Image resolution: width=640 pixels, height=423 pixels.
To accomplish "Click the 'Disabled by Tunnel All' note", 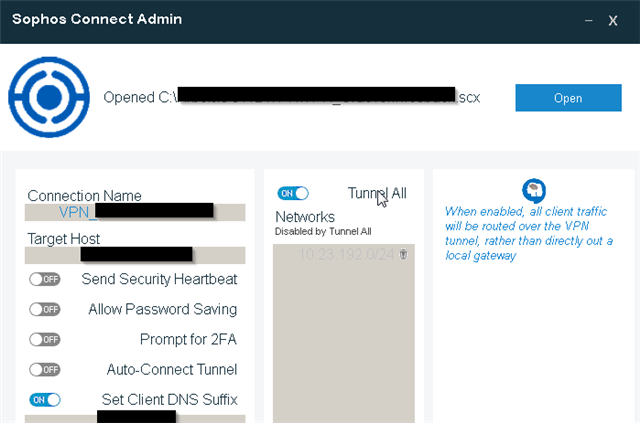I will pos(323,232).
